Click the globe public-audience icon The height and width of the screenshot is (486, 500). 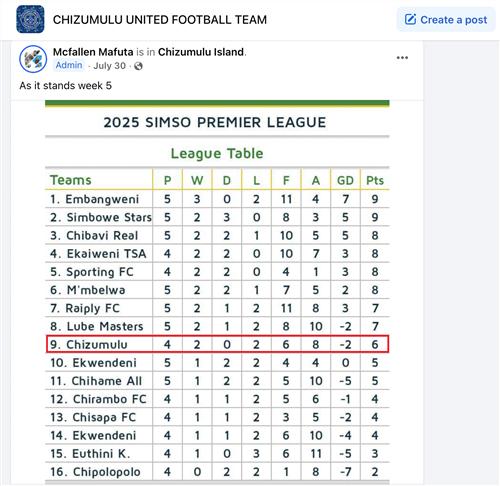coord(138,66)
